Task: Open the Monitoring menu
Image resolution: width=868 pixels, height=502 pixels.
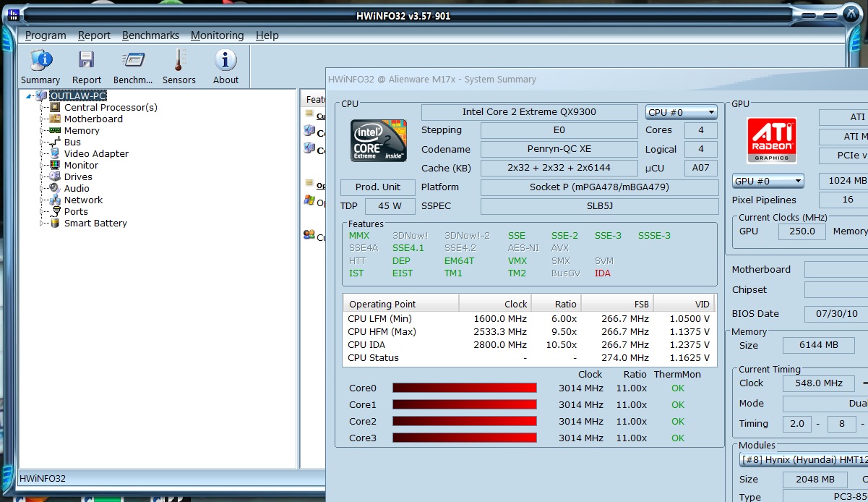Action: tap(217, 35)
